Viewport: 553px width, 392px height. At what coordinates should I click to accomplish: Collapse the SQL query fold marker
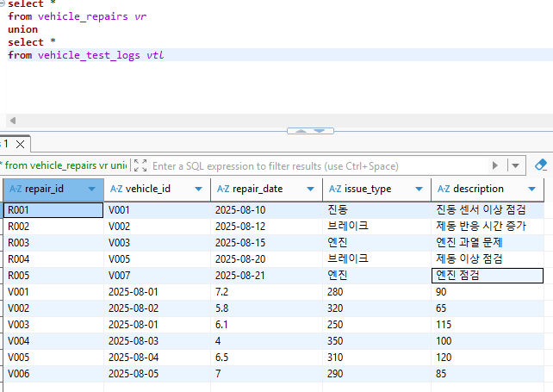[x=2, y=3]
